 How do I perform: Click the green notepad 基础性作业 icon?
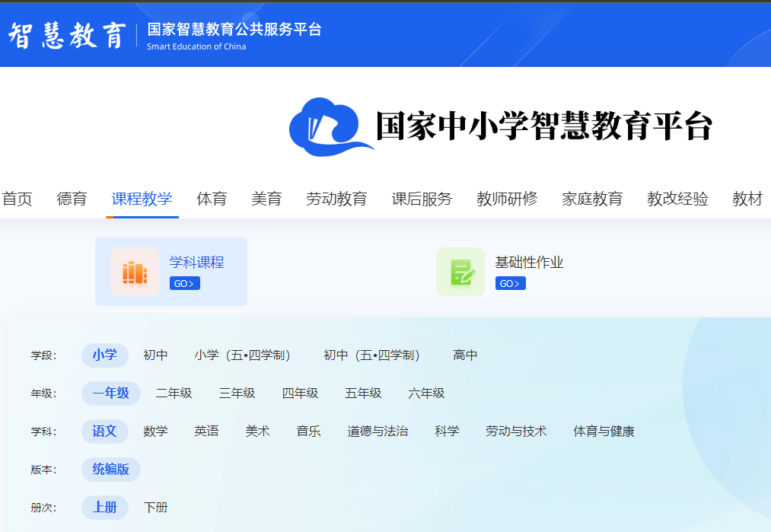[460, 272]
